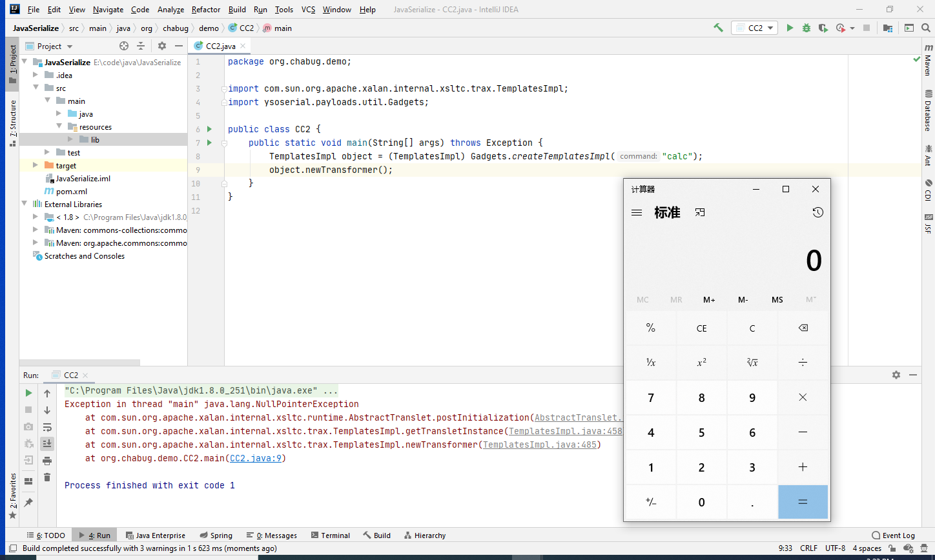
Task: Click the CRLF line separator in status bar
Action: click(808, 548)
